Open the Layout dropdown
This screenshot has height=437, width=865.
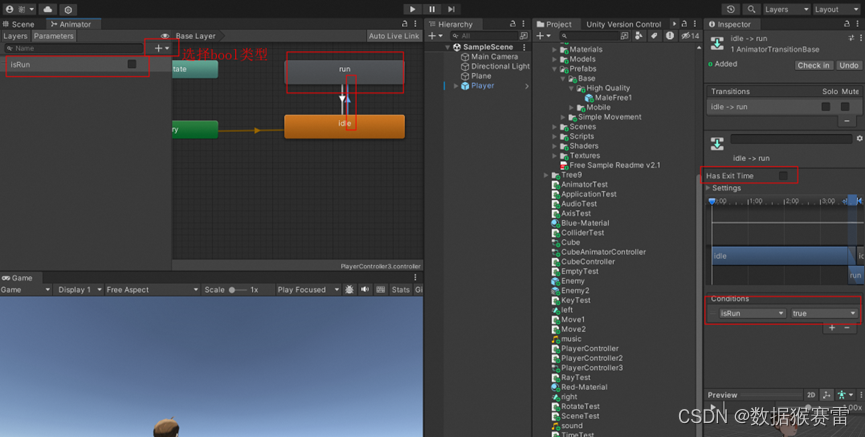click(836, 9)
